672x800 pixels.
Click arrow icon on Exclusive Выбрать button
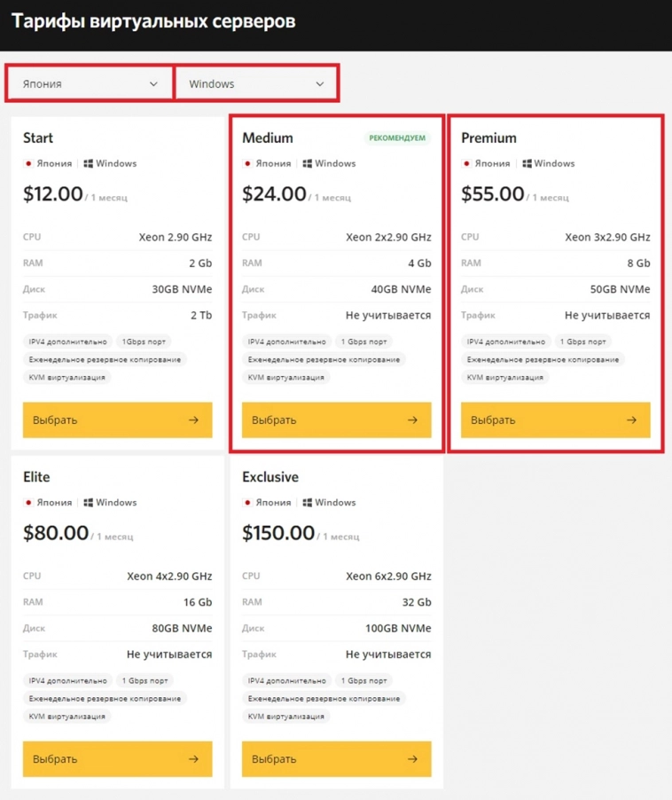pos(412,759)
